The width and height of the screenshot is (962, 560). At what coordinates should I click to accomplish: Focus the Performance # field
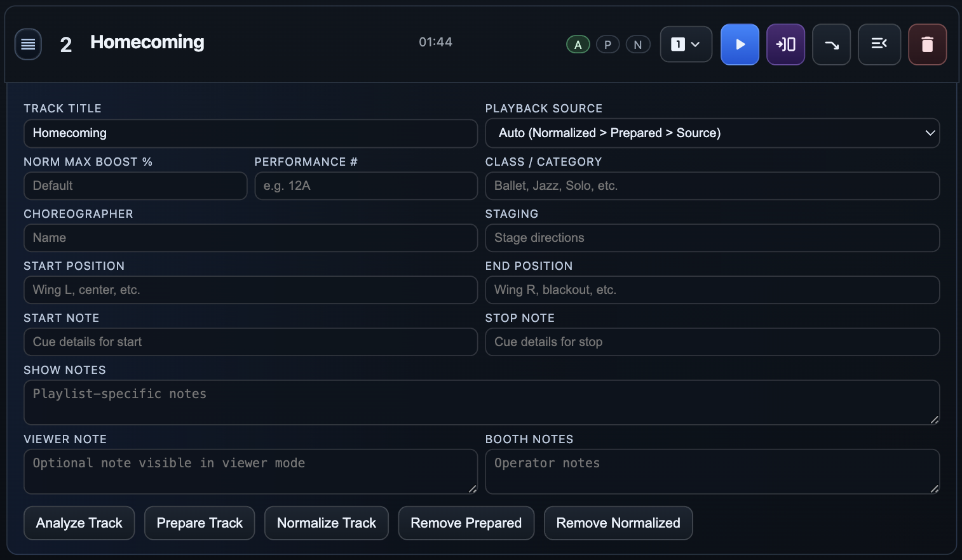click(366, 186)
